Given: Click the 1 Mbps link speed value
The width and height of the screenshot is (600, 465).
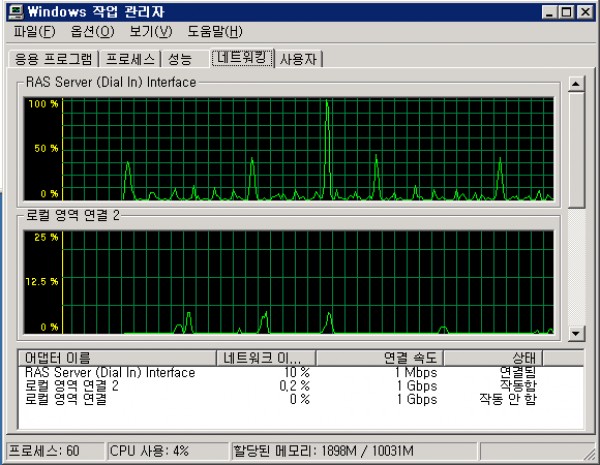Looking at the screenshot, I should pos(416,372).
